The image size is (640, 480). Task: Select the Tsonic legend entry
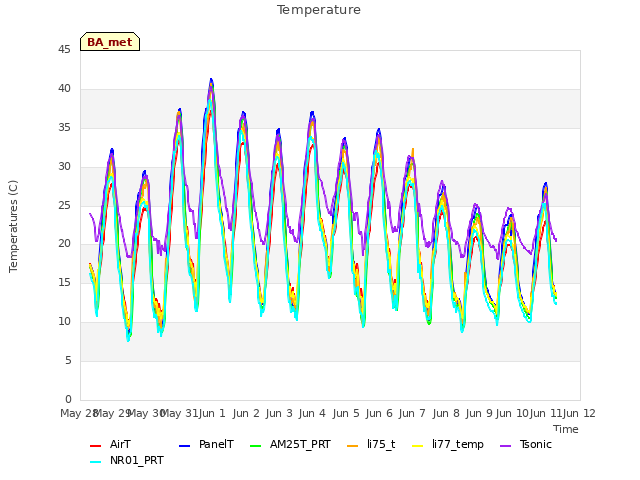526,444
